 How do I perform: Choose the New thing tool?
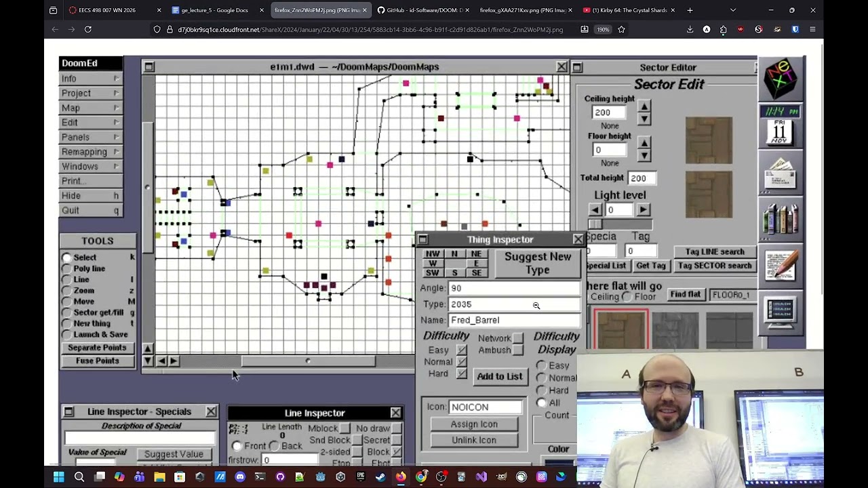coord(66,323)
